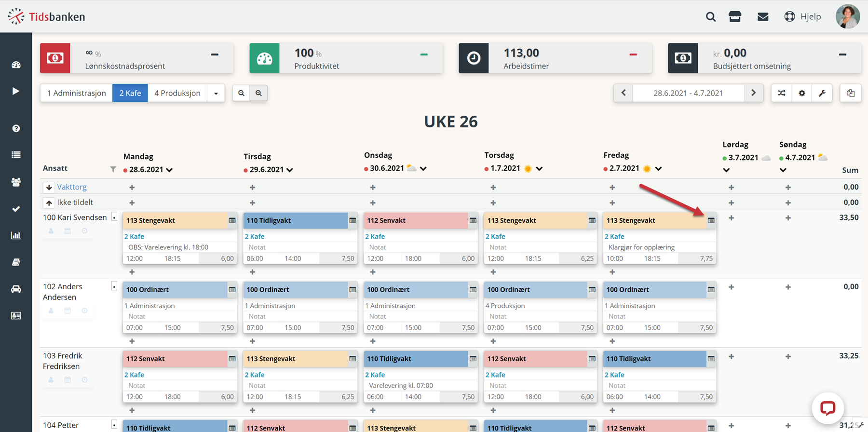Open the department tabs dropdown arrow

click(216, 93)
